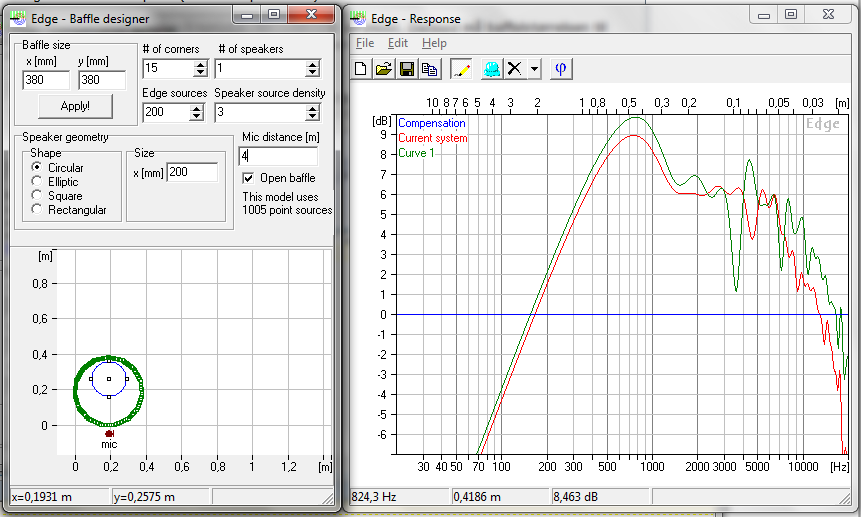Open the Help menu
The height and width of the screenshot is (517, 861).
434,43
